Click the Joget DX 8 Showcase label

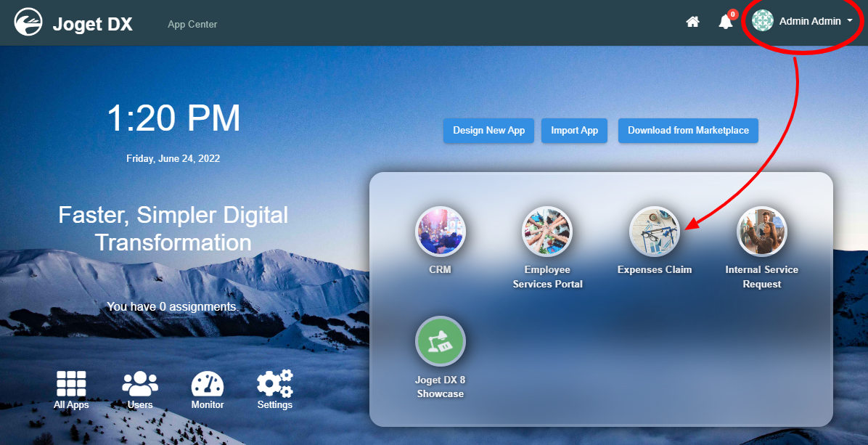[440, 387]
